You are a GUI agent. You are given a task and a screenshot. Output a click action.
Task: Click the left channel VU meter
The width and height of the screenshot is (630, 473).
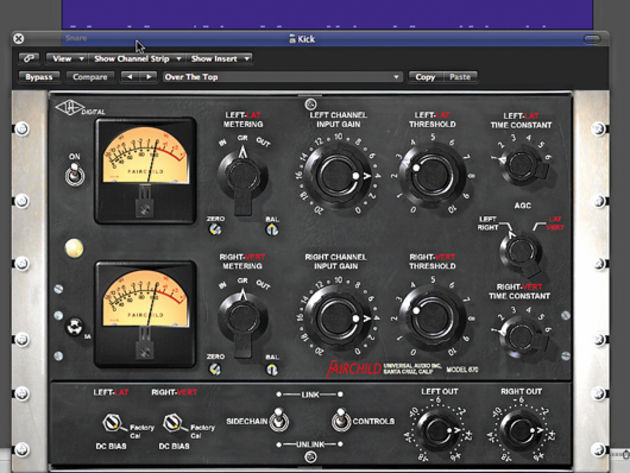145,171
